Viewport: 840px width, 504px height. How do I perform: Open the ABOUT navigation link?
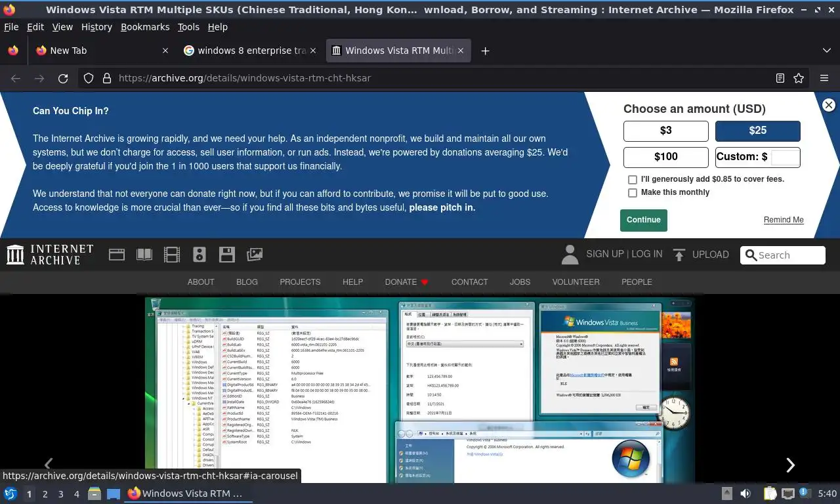click(x=201, y=282)
